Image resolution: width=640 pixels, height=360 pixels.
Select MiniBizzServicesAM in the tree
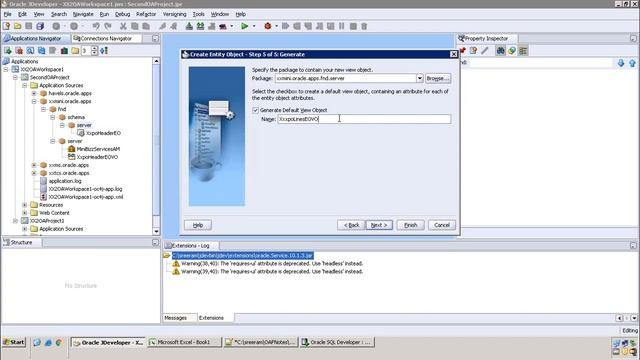tap(98, 149)
